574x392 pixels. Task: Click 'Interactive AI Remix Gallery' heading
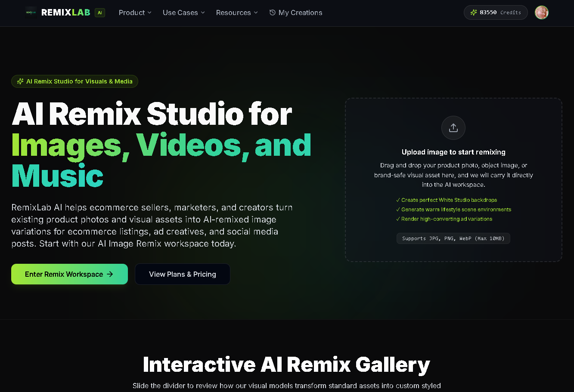point(286,364)
